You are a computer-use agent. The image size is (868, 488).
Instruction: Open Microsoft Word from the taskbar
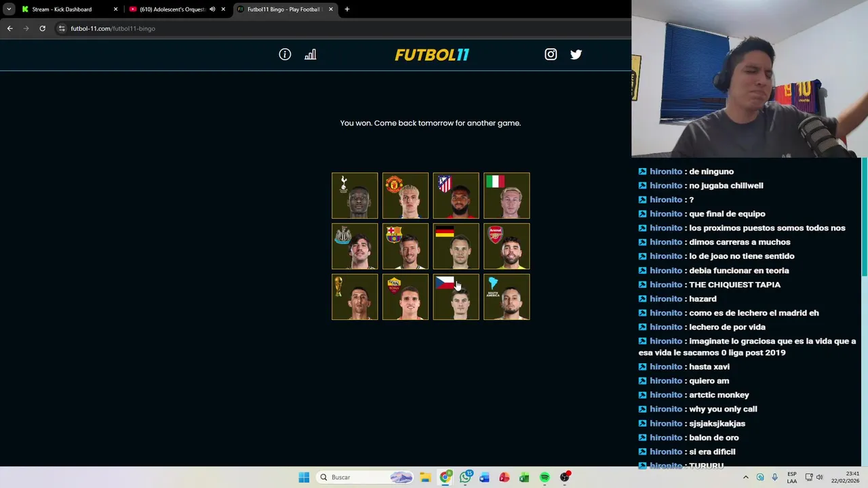click(x=484, y=477)
